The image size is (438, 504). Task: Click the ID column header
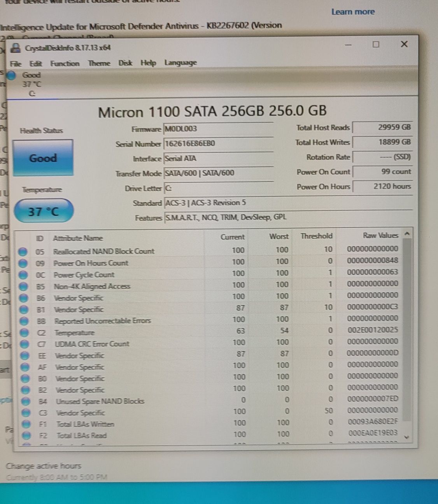[40, 238]
